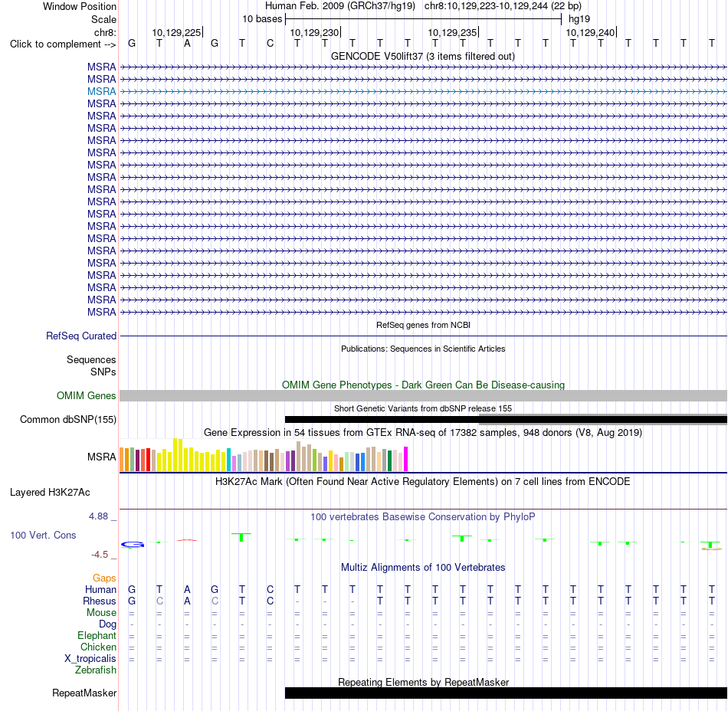Select the Chicken alignment row label
The width and height of the screenshot is (728, 711).
click(98, 647)
